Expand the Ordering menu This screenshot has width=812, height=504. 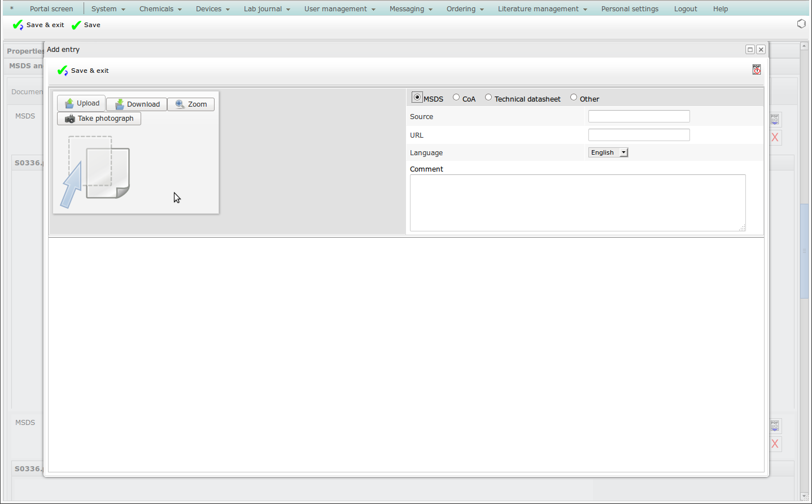465,9
